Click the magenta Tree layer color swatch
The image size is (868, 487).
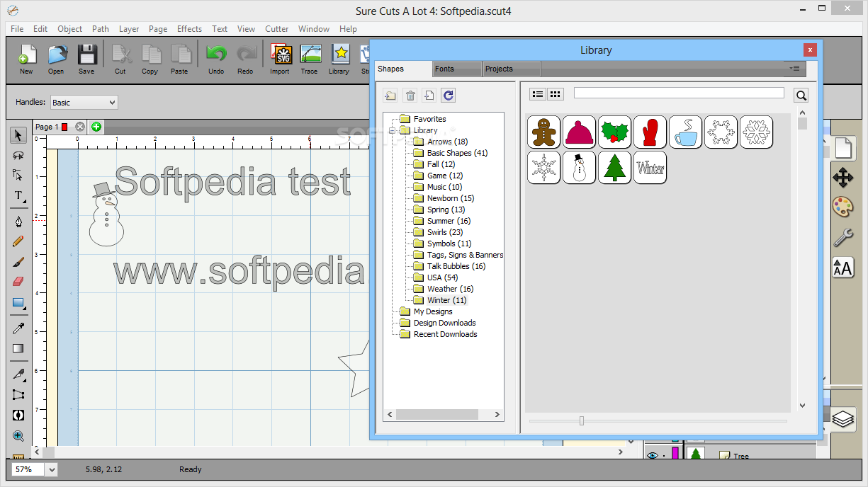tap(675, 454)
